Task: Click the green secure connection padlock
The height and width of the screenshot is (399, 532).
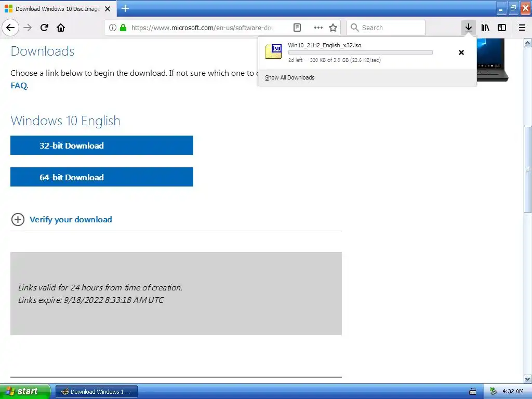Action: [x=123, y=28]
